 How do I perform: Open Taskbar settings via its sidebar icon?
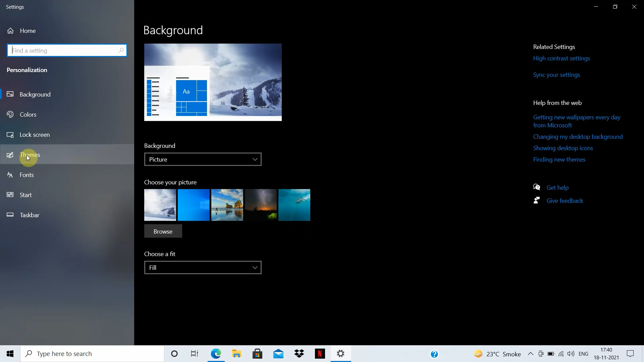click(x=10, y=215)
